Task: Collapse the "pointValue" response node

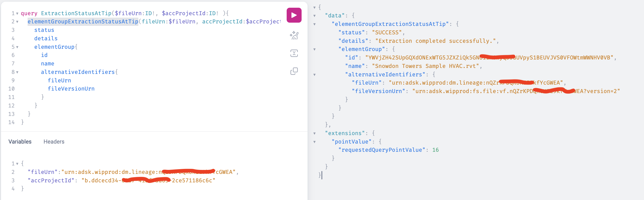Action: [315, 142]
